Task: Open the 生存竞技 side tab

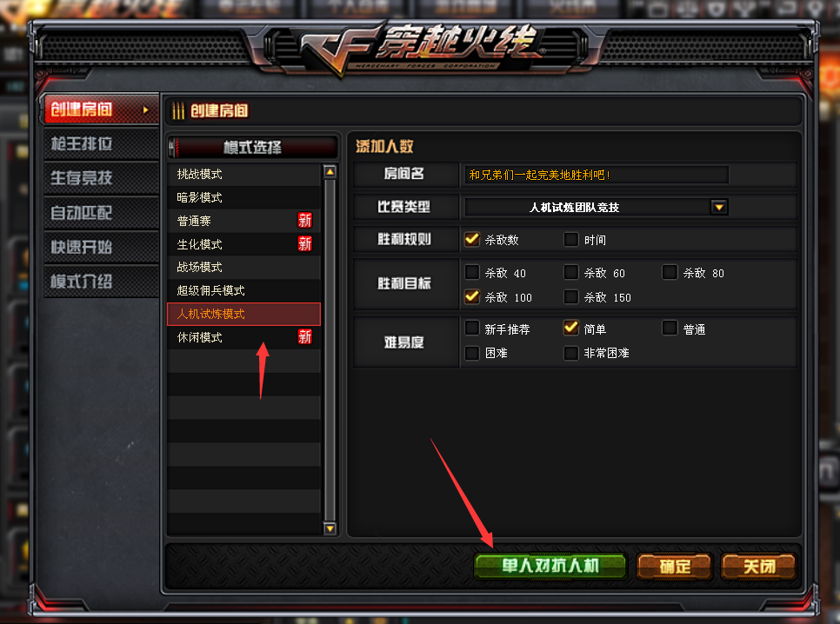Action: tap(101, 178)
